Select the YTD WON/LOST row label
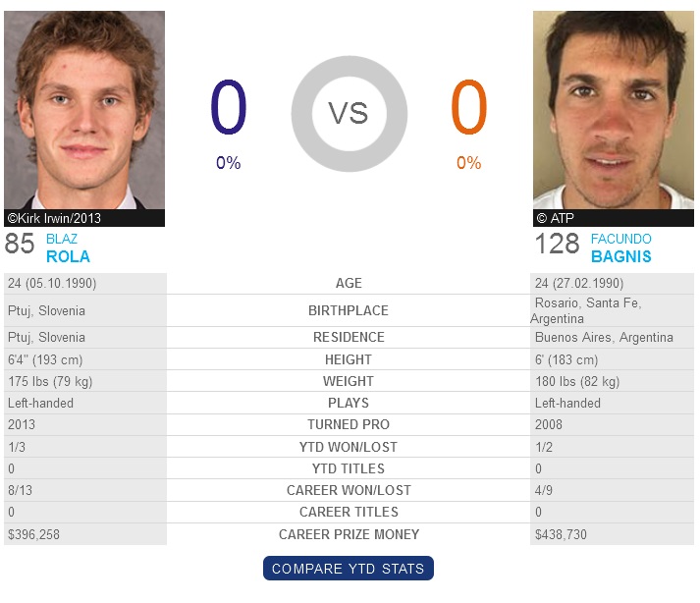Screen dimensions: 700x603 [349, 447]
